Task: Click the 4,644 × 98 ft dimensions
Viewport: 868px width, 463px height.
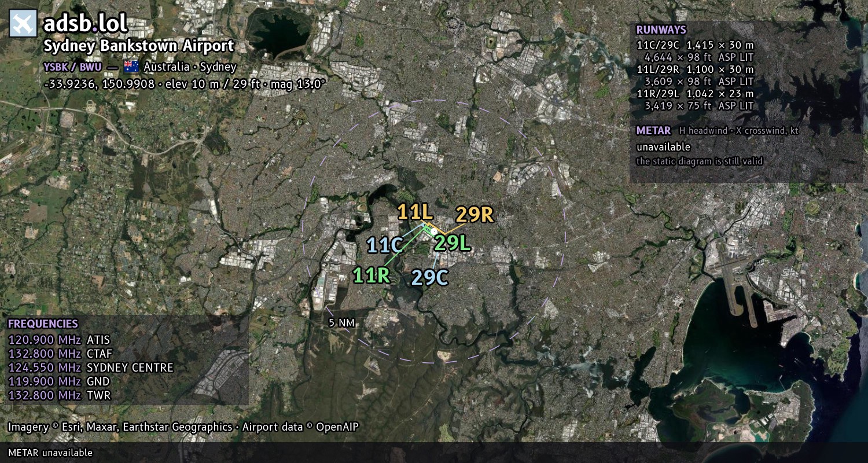Action: [x=678, y=57]
